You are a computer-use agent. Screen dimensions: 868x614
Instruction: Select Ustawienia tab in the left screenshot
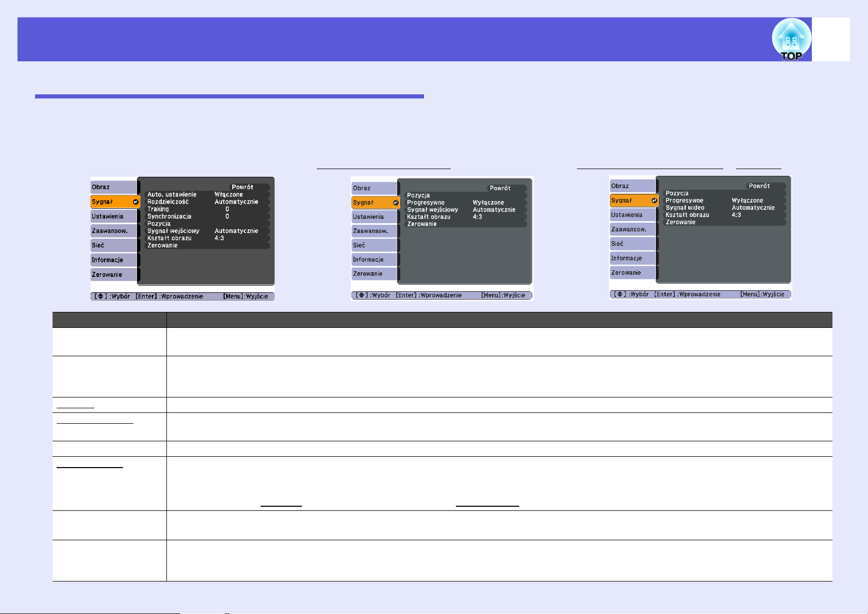point(114,217)
